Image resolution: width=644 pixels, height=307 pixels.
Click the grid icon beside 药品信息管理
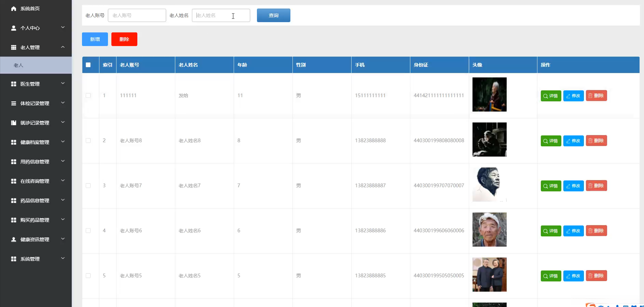tap(14, 201)
